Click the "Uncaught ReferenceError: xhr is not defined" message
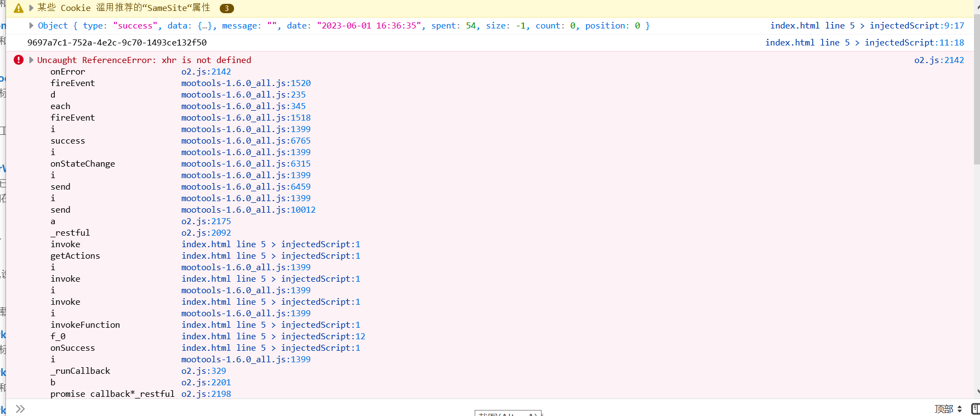The width and height of the screenshot is (980, 416). pyautogui.click(x=144, y=60)
